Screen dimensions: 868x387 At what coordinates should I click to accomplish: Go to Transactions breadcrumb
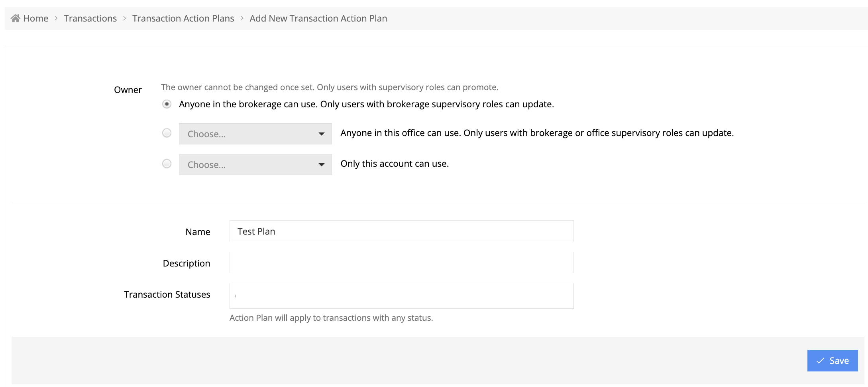coord(90,18)
